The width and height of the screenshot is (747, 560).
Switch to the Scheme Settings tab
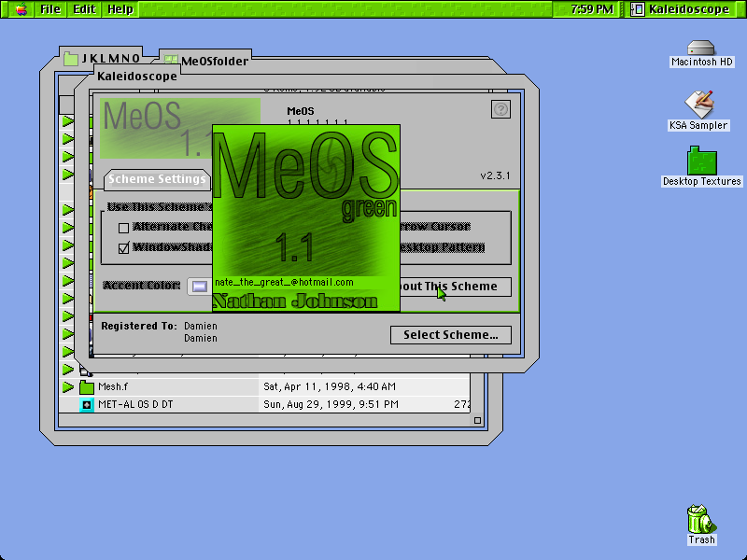click(x=157, y=179)
